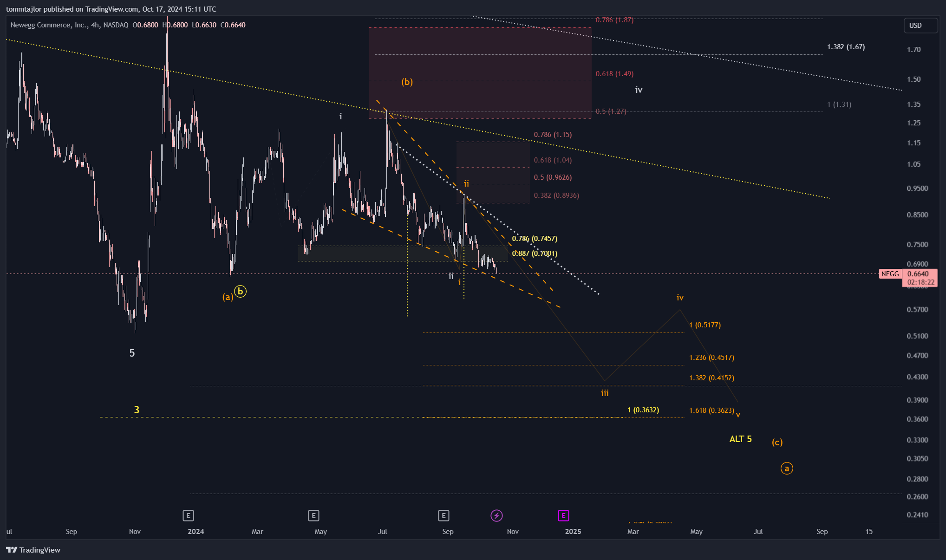The width and height of the screenshot is (946, 560).
Task: Click the 1.618 (0.3623) extension label
Action: pyautogui.click(x=712, y=410)
